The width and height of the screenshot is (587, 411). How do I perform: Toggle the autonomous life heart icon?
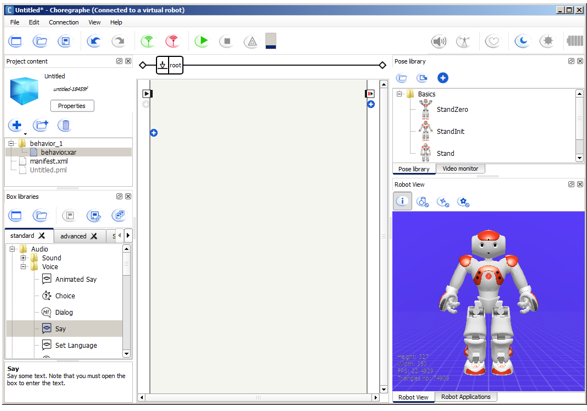click(x=492, y=41)
